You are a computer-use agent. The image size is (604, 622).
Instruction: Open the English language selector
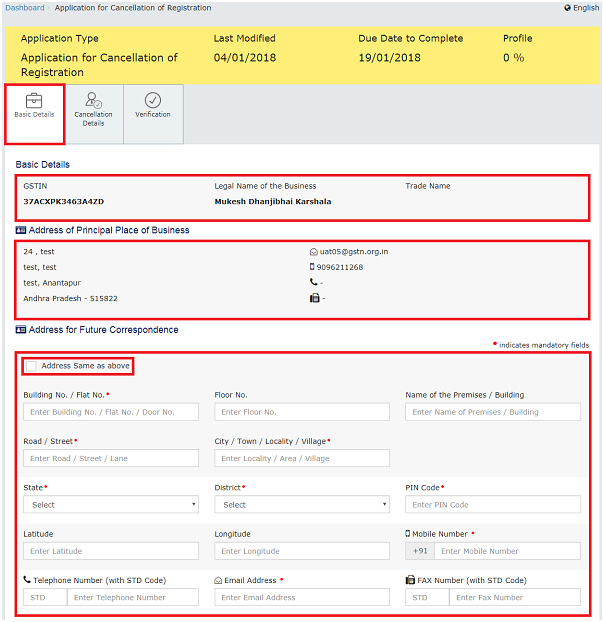pos(582,8)
